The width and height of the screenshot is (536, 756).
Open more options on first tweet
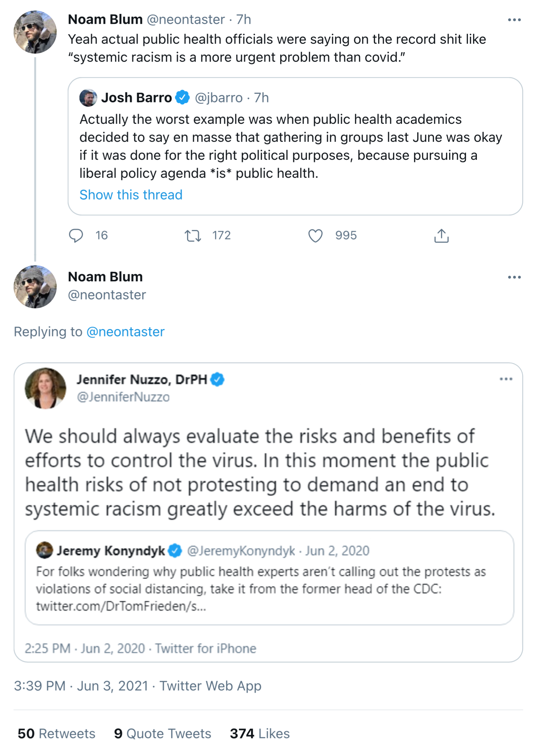pos(514,20)
